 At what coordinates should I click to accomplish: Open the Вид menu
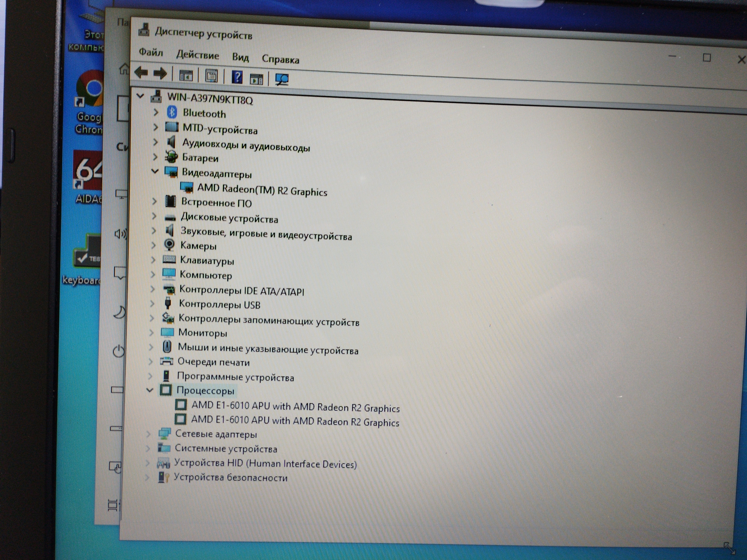(240, 57)
